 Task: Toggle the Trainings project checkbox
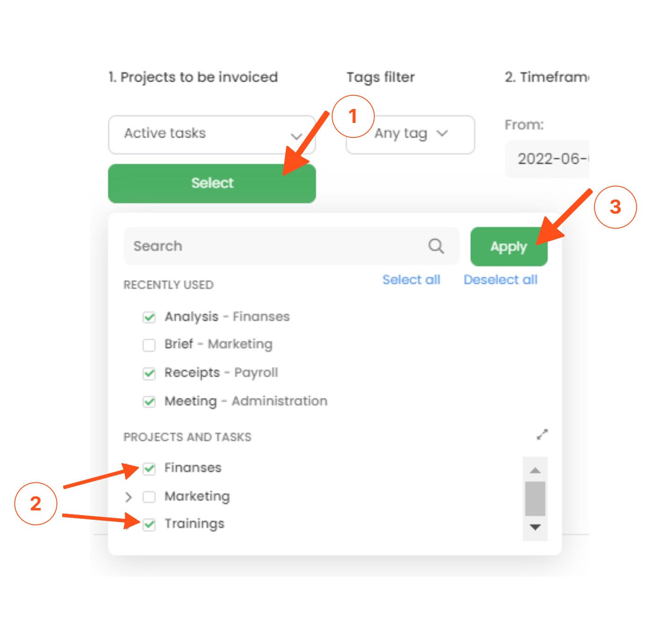(x=149, y=524)
